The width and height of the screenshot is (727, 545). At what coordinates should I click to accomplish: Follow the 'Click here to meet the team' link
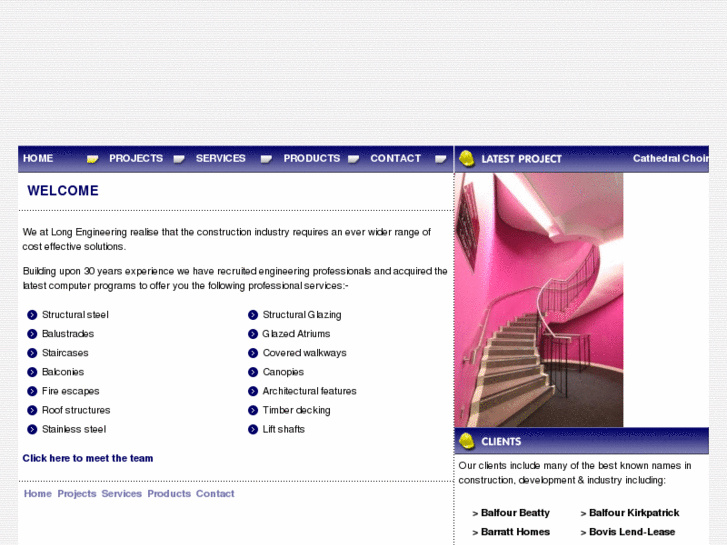[88, 458]
